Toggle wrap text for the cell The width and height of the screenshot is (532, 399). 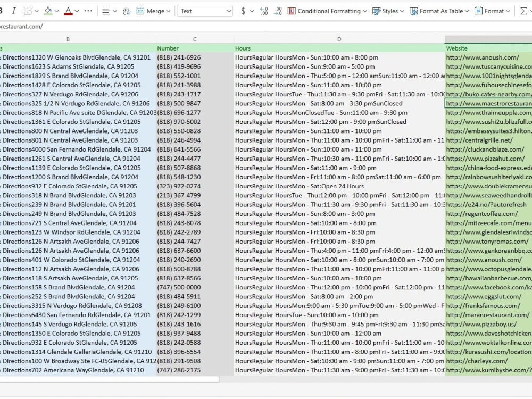tap(126, 11)
